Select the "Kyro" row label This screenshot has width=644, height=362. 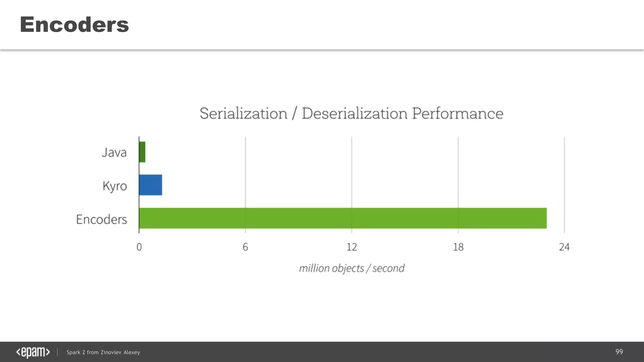coord(115,186)
